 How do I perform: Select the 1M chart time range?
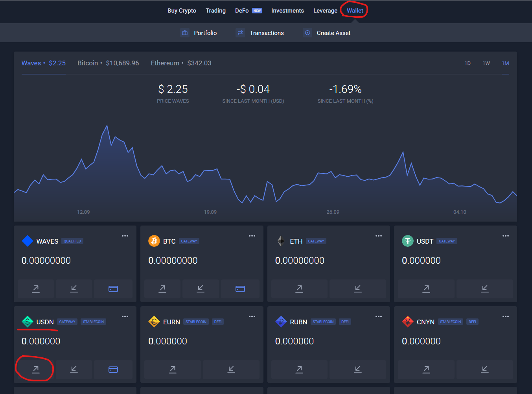505,63
